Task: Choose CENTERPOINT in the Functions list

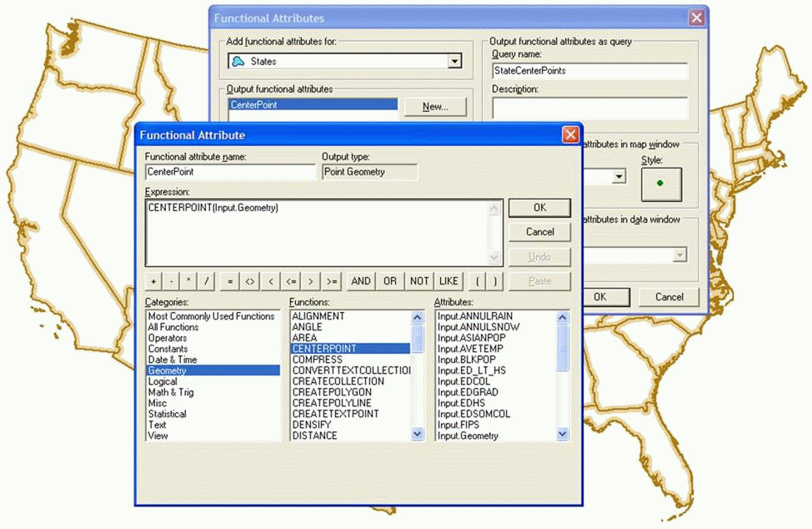Action: [349, 349]
